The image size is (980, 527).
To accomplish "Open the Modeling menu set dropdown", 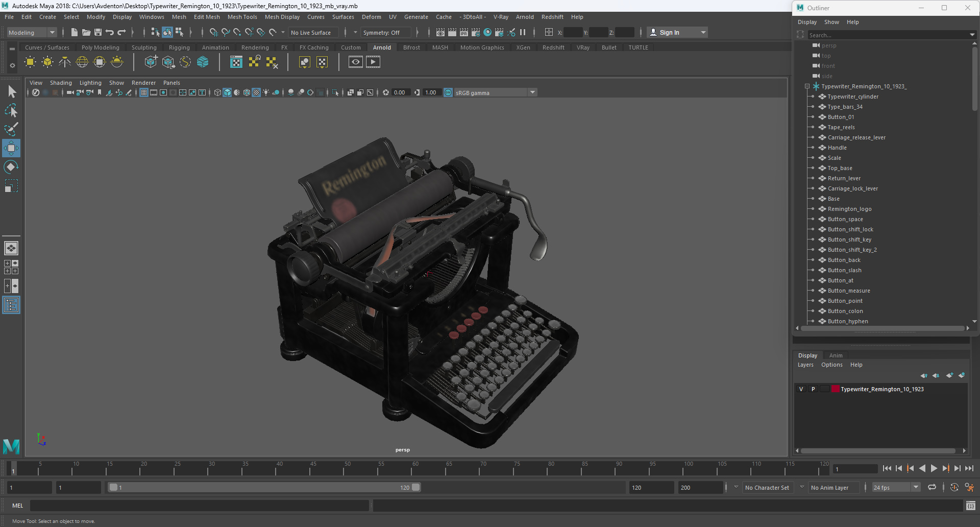I will tap(32, 32).
